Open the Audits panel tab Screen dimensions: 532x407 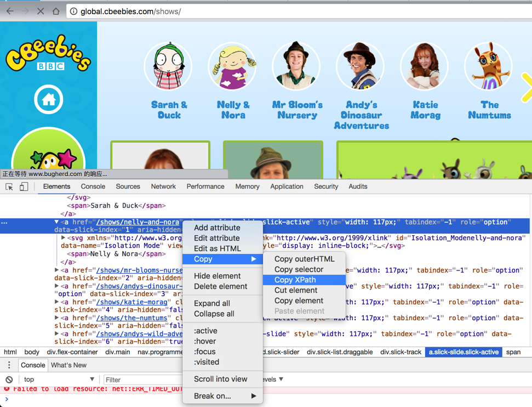358,186
